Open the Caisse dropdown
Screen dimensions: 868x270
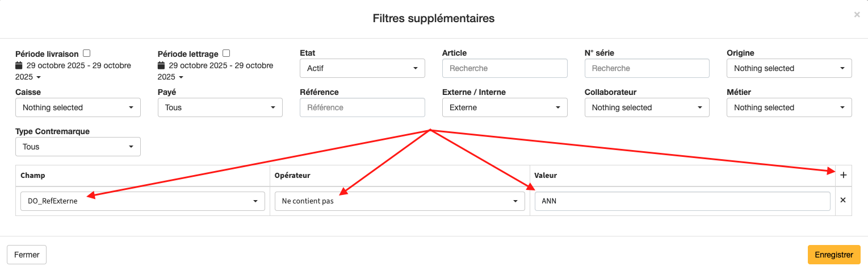point(78,107)
